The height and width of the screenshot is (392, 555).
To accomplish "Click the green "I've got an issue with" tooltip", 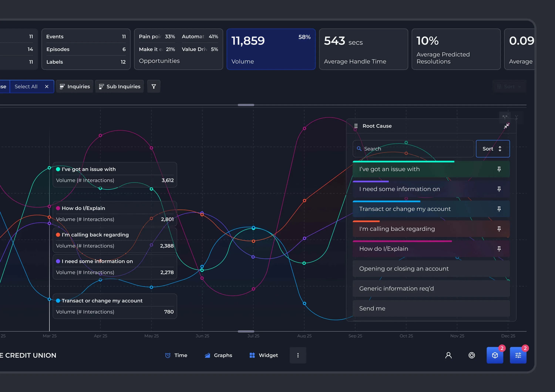I will pos(115,175).
